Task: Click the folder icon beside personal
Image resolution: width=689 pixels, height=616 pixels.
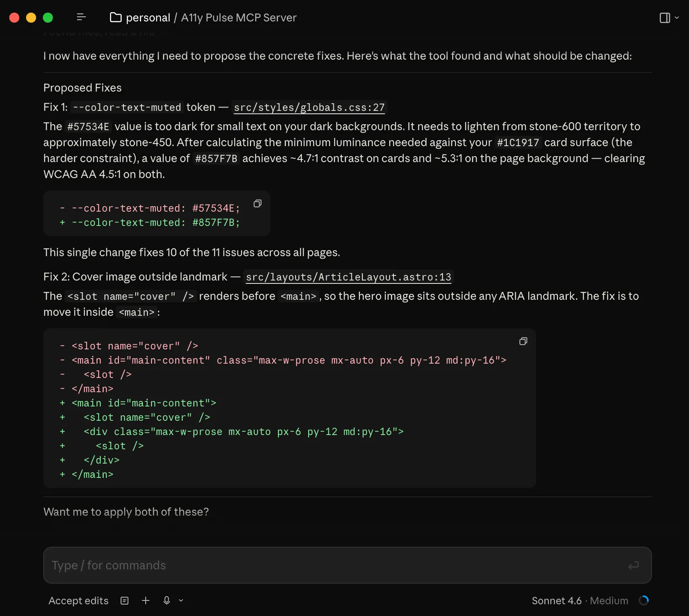Action: [x=115, y=17]
